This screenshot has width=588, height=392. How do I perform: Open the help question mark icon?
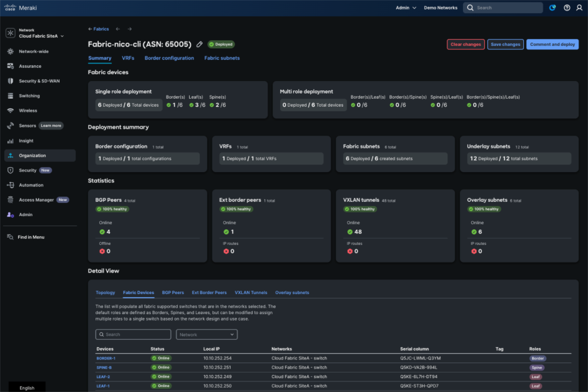567,8
